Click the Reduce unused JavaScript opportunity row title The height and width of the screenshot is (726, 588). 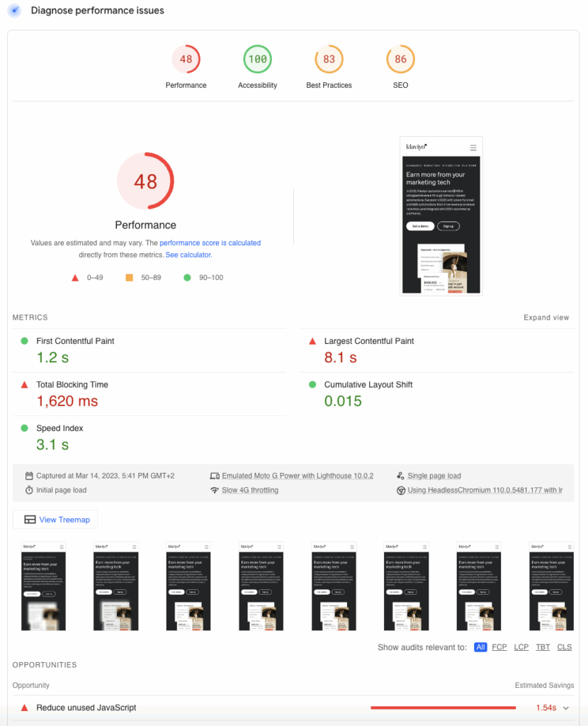pyautogui.click(x=86, y=708)
